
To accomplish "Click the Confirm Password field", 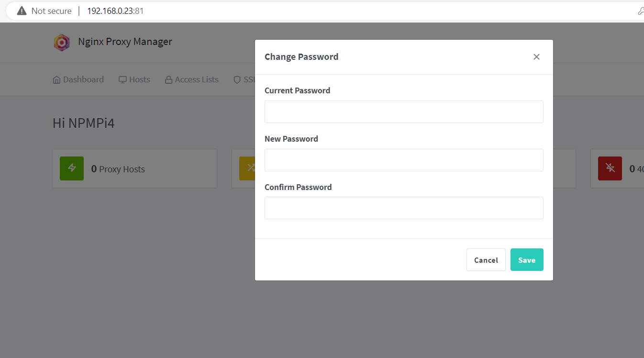I will coord(404,208).
